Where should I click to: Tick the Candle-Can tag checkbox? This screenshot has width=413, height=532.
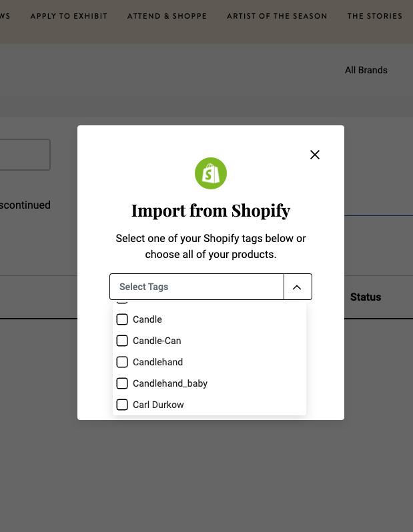[x=122, y=341]
